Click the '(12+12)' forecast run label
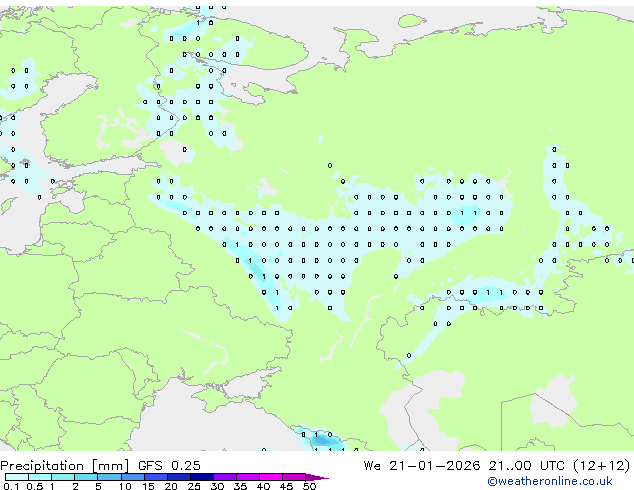The width and height of the screenshot is (634, 490). click(x=601, y=466)
